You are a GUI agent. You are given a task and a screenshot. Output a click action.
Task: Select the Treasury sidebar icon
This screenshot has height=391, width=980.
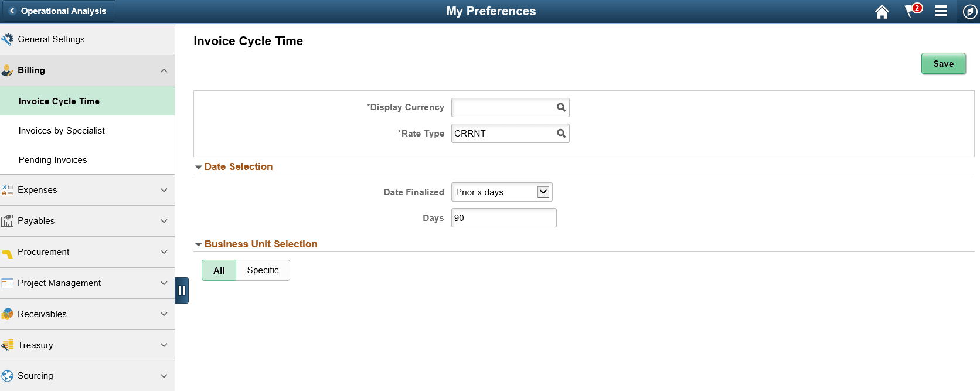tap(8, 345)
